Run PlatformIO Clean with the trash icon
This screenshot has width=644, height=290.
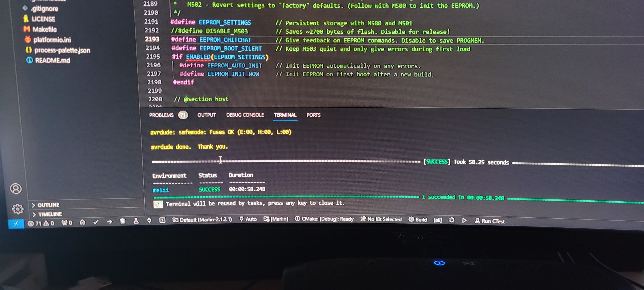(122, 221)
